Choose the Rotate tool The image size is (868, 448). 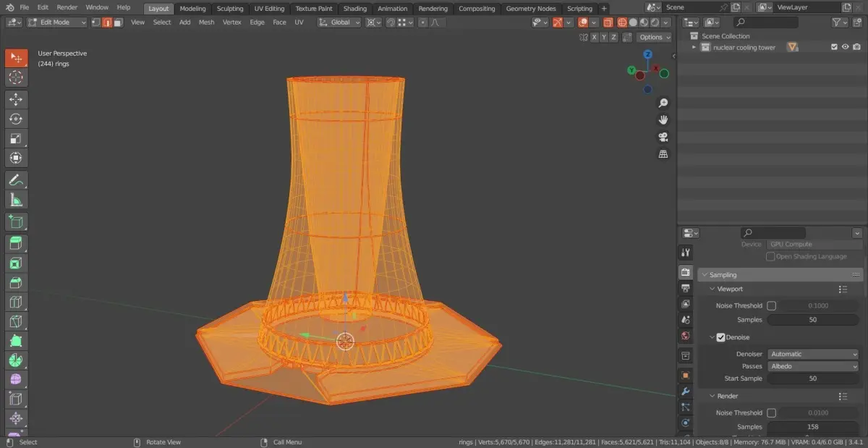point(16,119)
